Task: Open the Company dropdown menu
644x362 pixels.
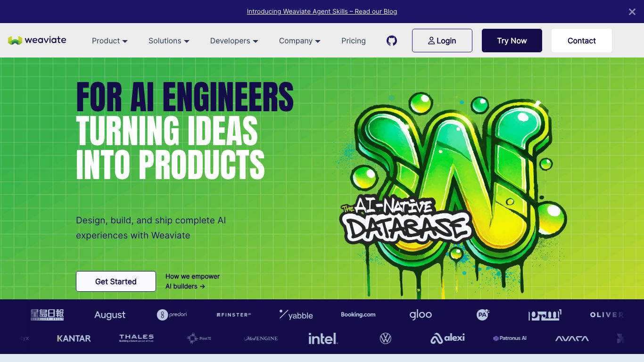Action: click(x=300, y=41)
